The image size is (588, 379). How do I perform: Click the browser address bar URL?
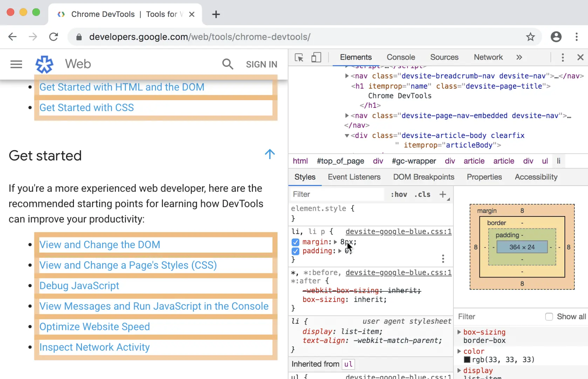[200, 37]
